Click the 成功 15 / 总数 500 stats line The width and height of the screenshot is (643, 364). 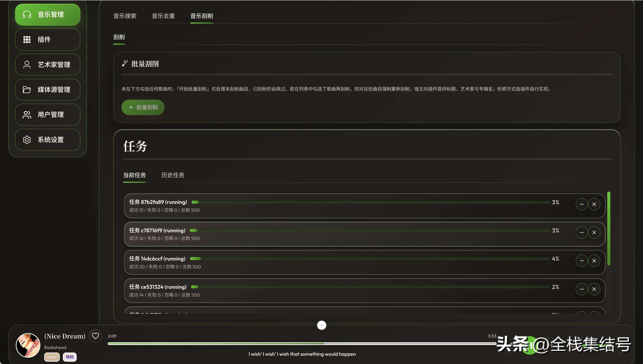164,210
